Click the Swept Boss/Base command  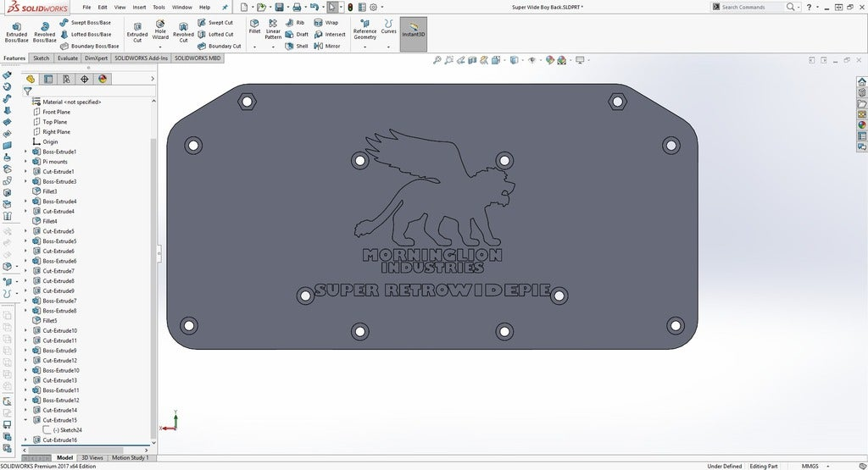point(86,23)
